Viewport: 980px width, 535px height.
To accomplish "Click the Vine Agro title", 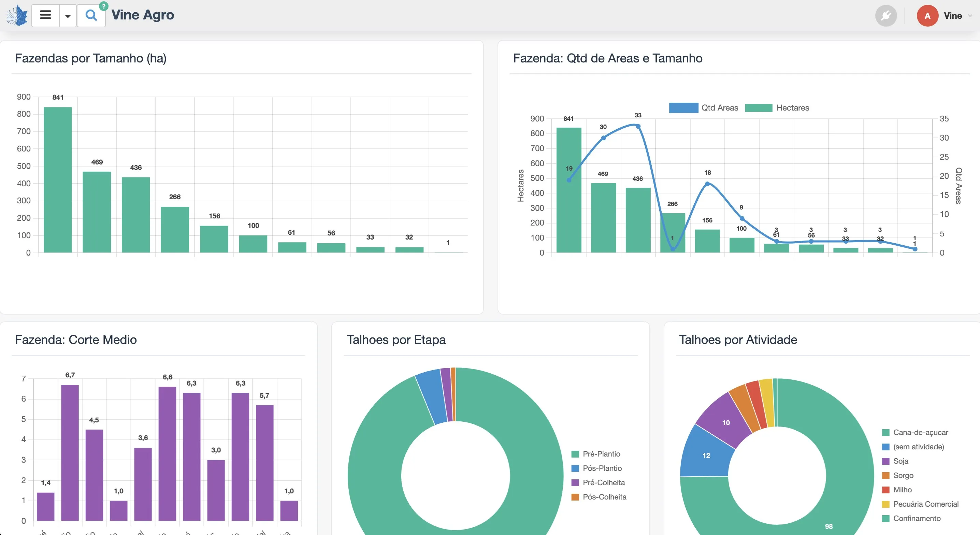I will click(x=143, y=15).
